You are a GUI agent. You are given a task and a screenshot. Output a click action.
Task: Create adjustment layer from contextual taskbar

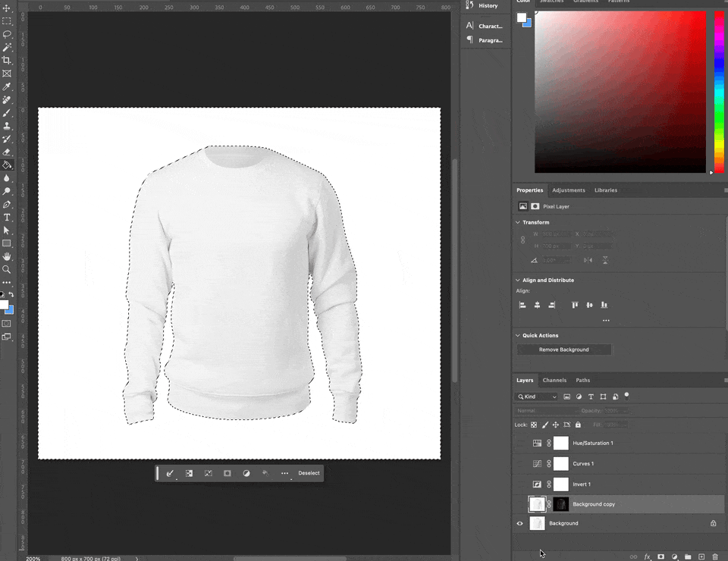pos(246,473)
